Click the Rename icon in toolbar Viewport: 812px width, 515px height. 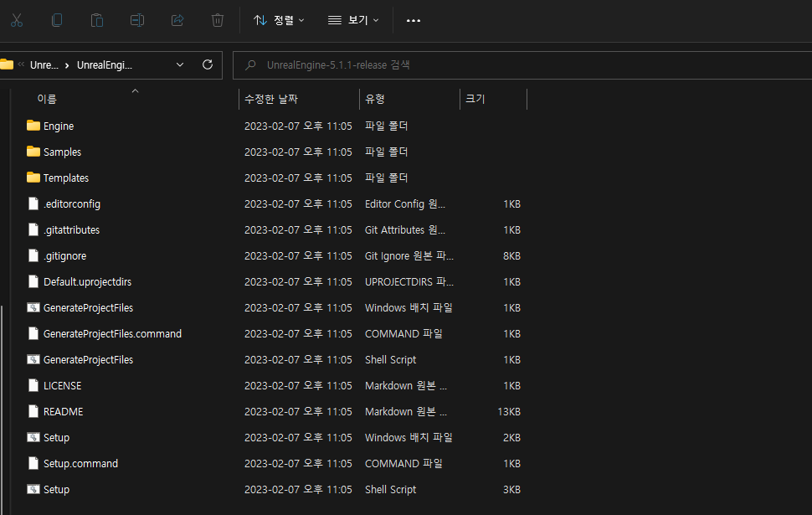tap(137, 20)
